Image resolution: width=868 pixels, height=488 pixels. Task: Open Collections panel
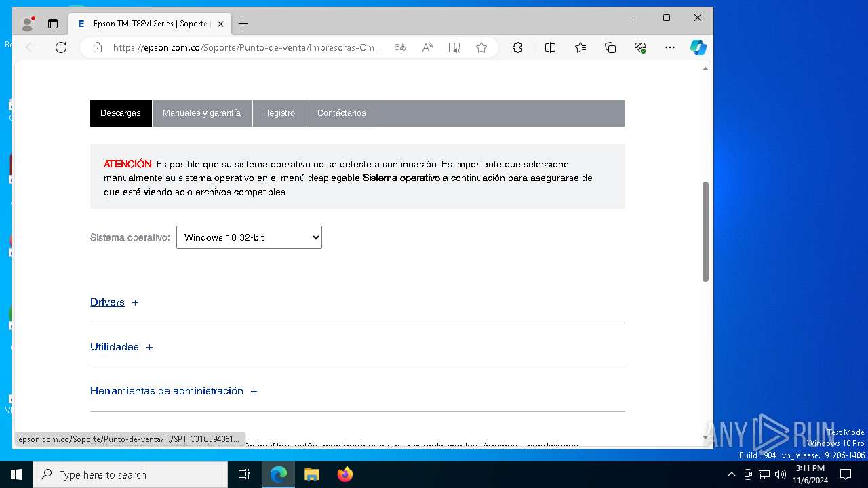point(610,47)
